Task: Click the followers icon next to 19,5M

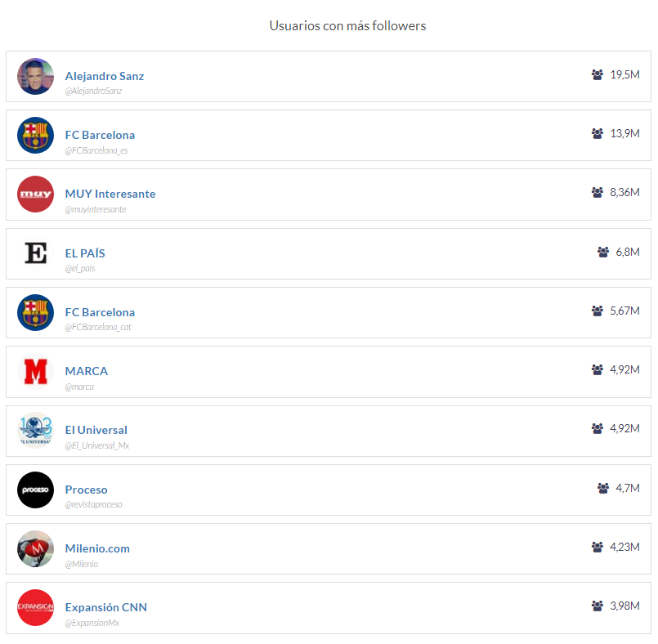Action: pyautogui.click(x=598, y=74)
